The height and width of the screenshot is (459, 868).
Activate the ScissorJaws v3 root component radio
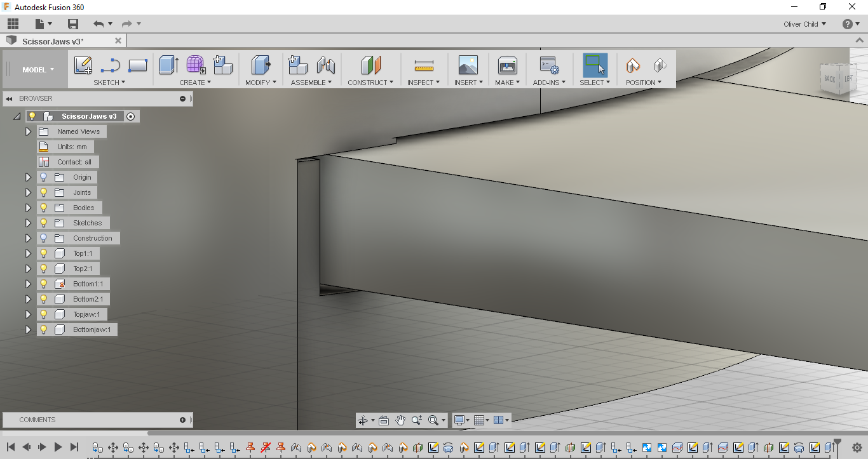tap(131, 116)
